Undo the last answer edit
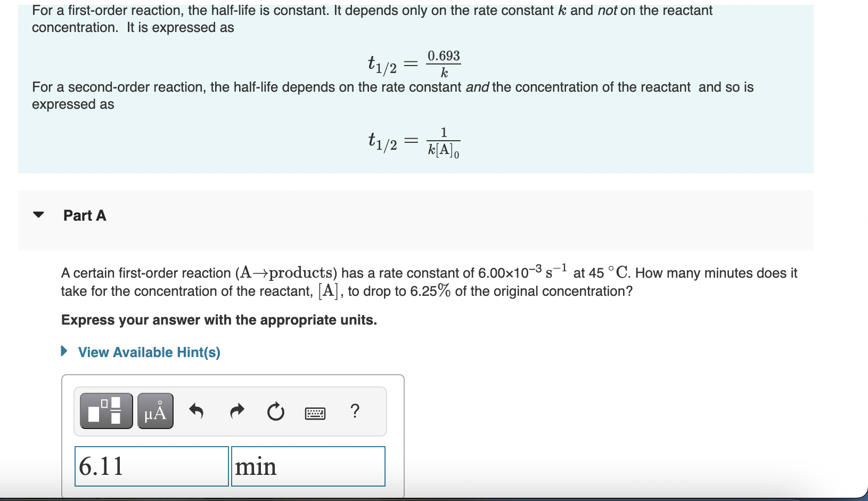Screen dimensions: 868x501 point(196,411)
